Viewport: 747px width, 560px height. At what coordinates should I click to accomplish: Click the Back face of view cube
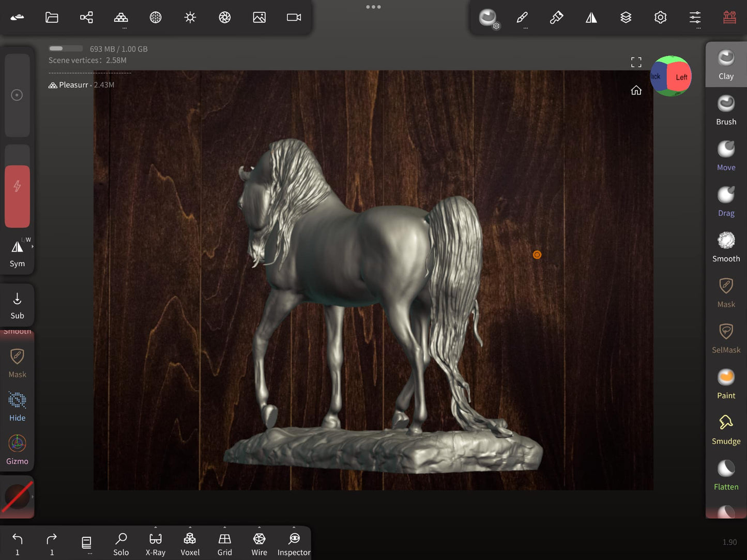(657, 76)
